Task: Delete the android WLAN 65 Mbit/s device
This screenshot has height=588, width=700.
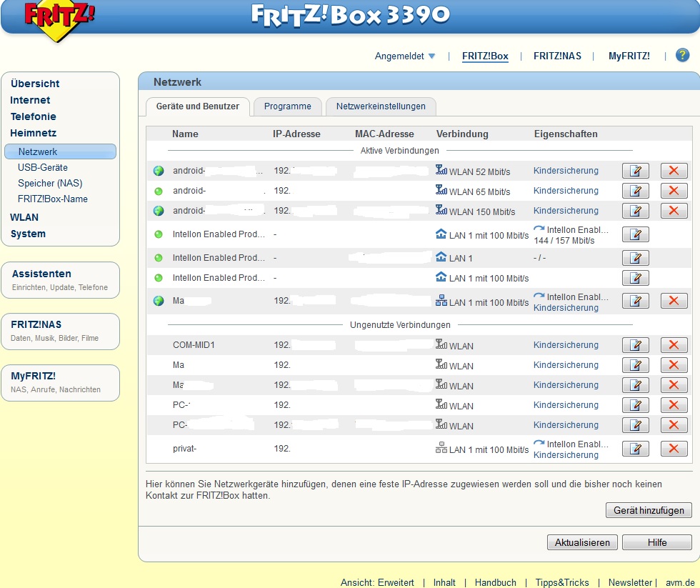Action: click(674, 191)
